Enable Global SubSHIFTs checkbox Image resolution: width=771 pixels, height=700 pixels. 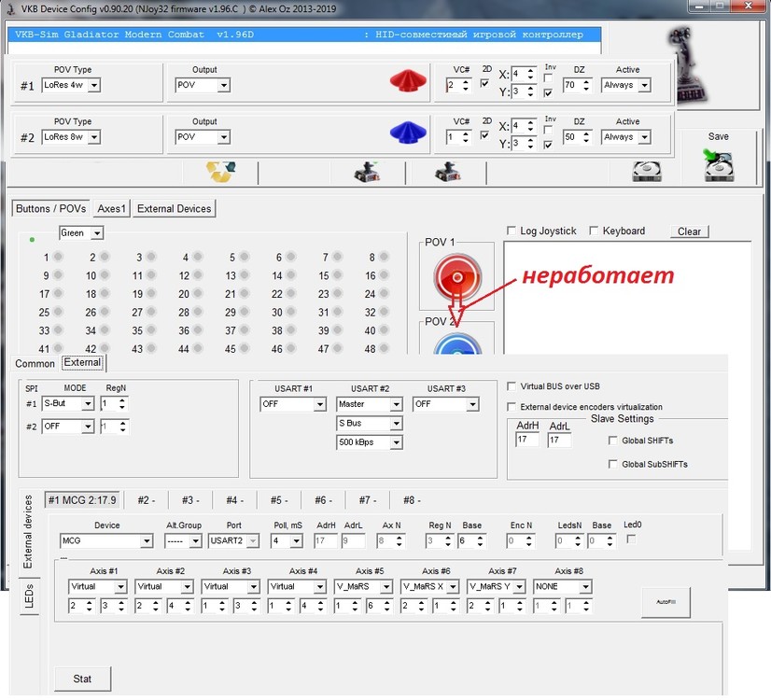(612, 464)
